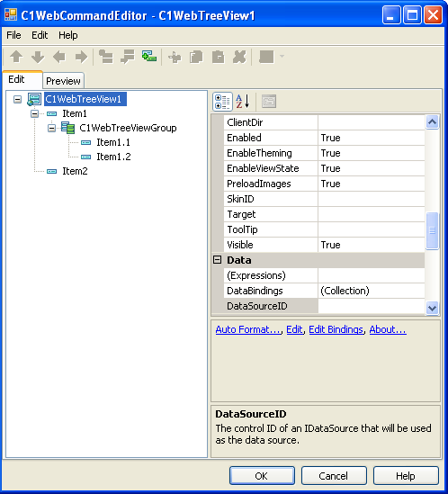Image resolution: width=448 pixels, height=494 pixels.
Task: Click the Cancel button
Action: 334,476
